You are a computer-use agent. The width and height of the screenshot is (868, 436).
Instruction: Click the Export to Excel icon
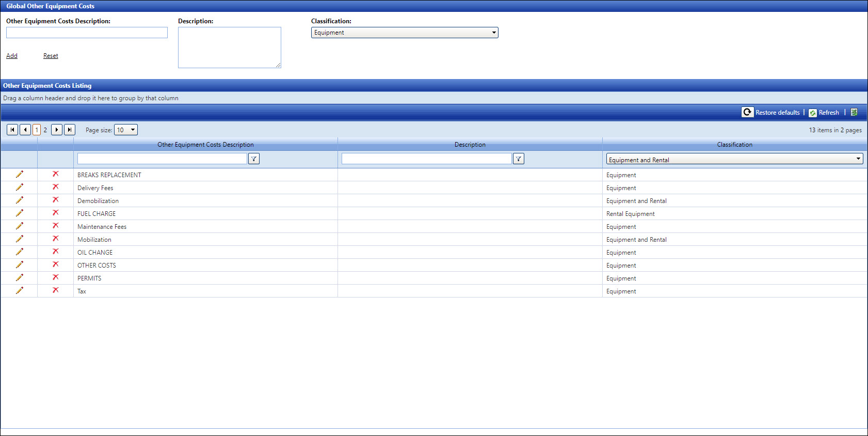point(854,113)
